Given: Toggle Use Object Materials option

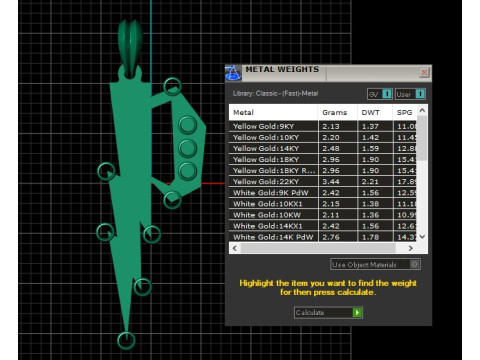Looking at the screenshot, I should tap(375, 264).
